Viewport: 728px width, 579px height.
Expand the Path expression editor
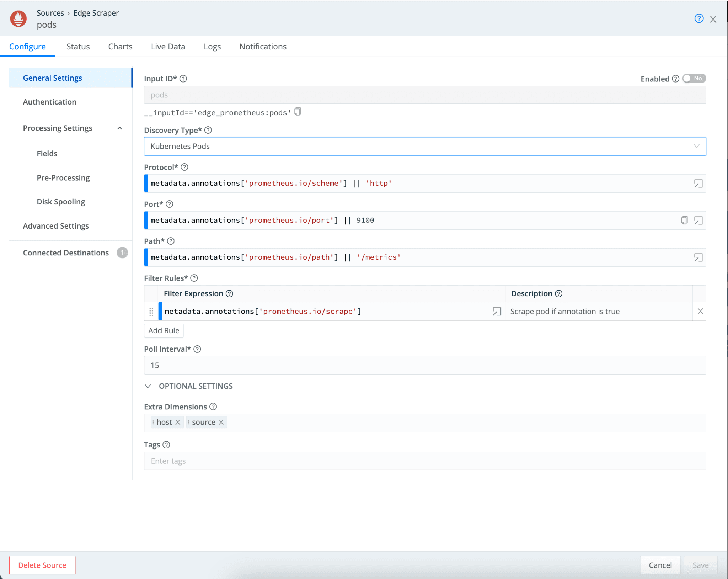(698, 257)
